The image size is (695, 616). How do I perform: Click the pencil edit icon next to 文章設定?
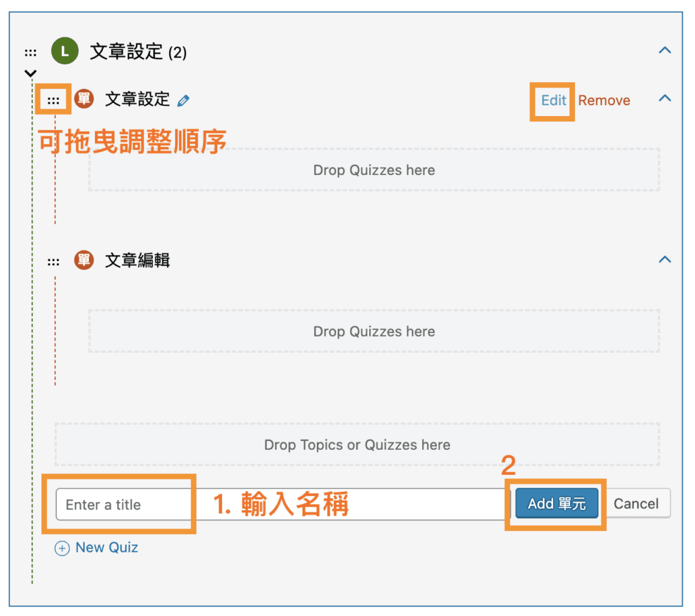click(182, 100)
